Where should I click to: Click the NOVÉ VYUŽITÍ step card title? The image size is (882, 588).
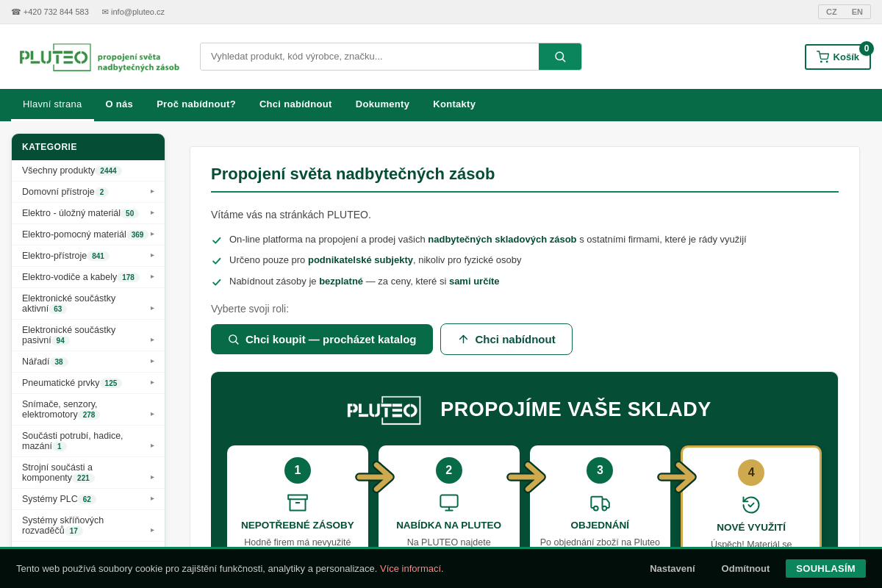pyautogui.click(x=751, y=527)
